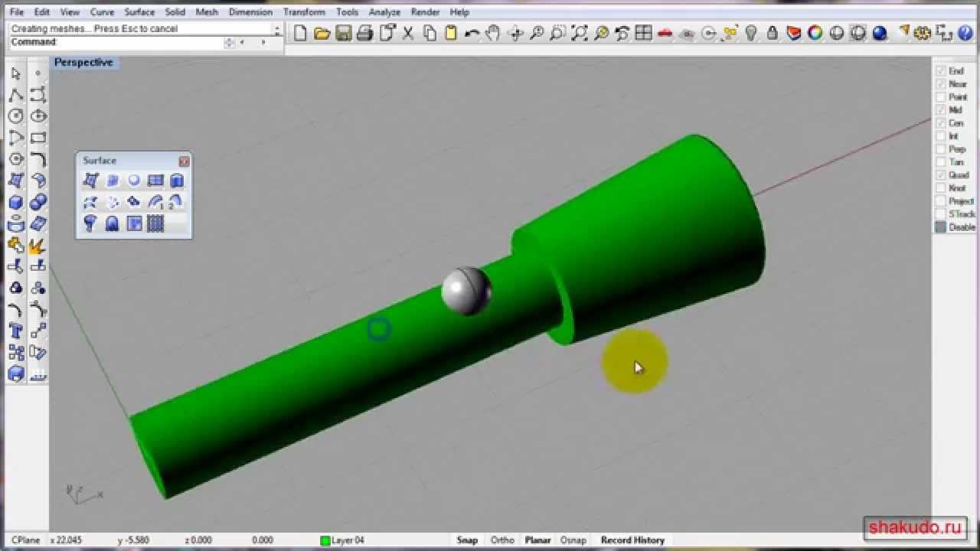
Task: Click the Perspective viewport title
Action: 83,62
